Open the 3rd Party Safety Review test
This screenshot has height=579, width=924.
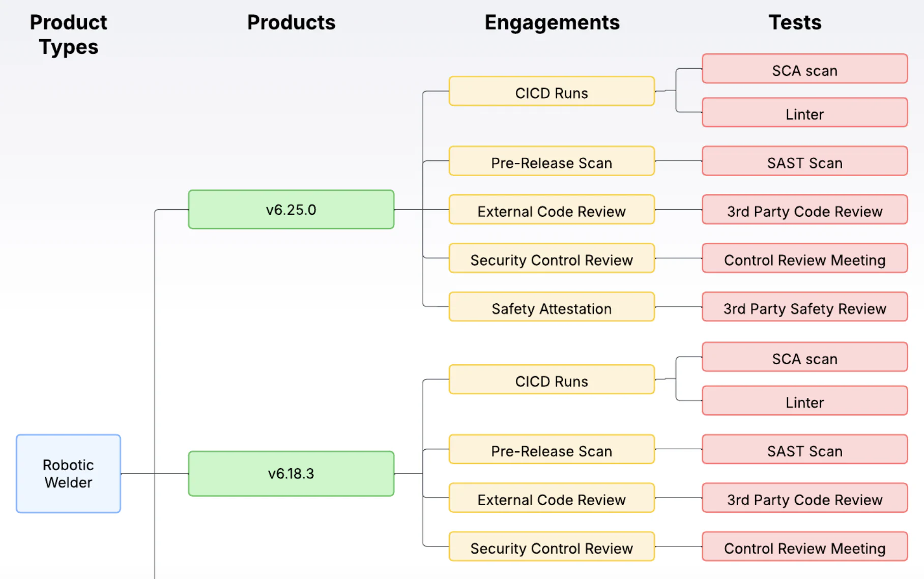coord(804,308)
